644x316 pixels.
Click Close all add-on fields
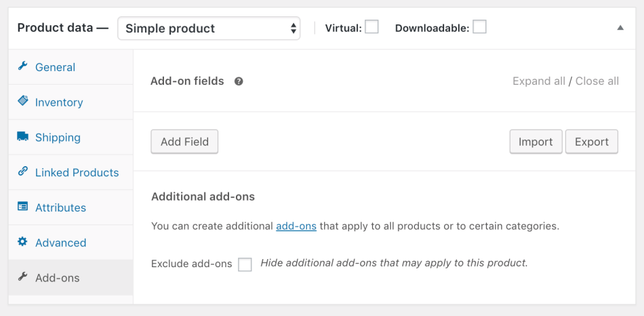597,81
